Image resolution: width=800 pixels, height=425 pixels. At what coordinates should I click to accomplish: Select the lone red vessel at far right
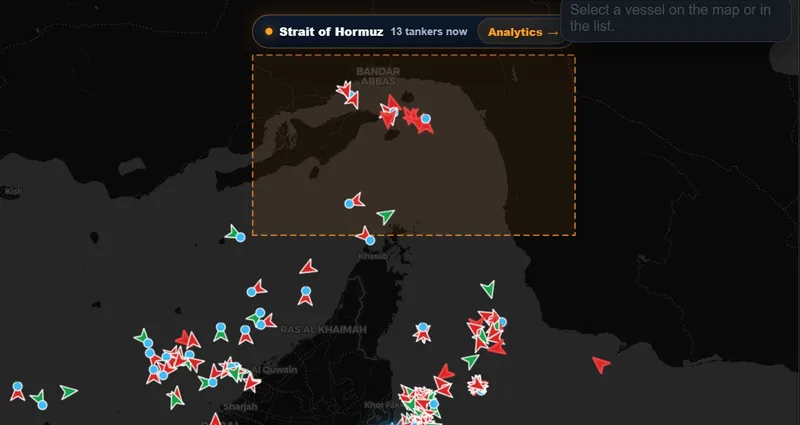601,364
